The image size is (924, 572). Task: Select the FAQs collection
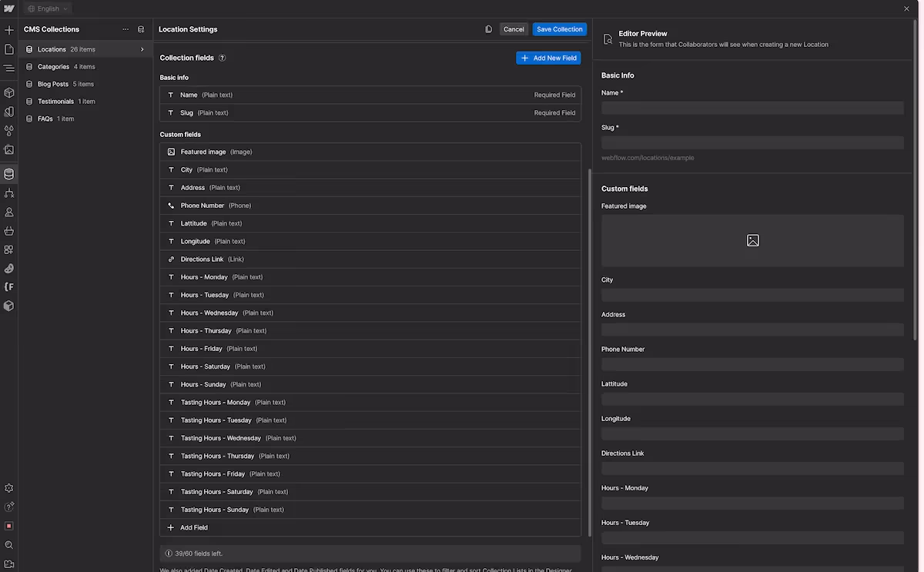click(x=85, y=119)
